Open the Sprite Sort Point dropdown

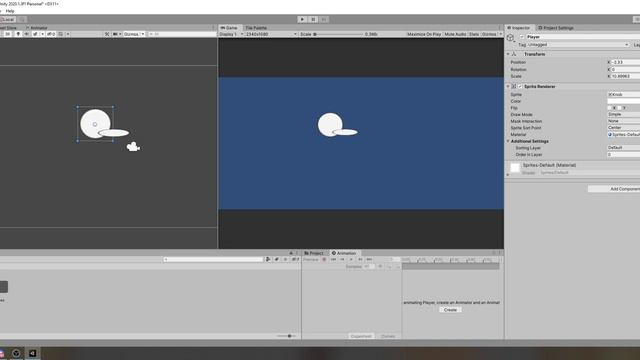624,128
